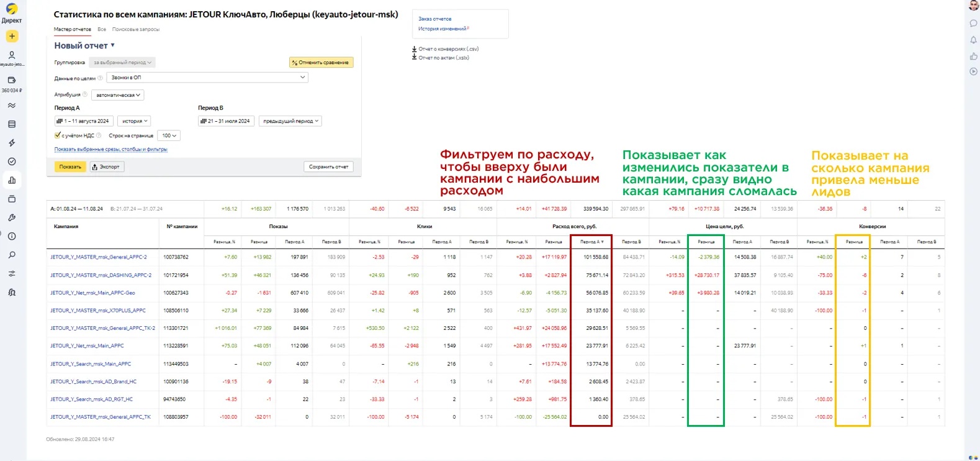Click the chat bubble icon on right panel

coord(973,24)
